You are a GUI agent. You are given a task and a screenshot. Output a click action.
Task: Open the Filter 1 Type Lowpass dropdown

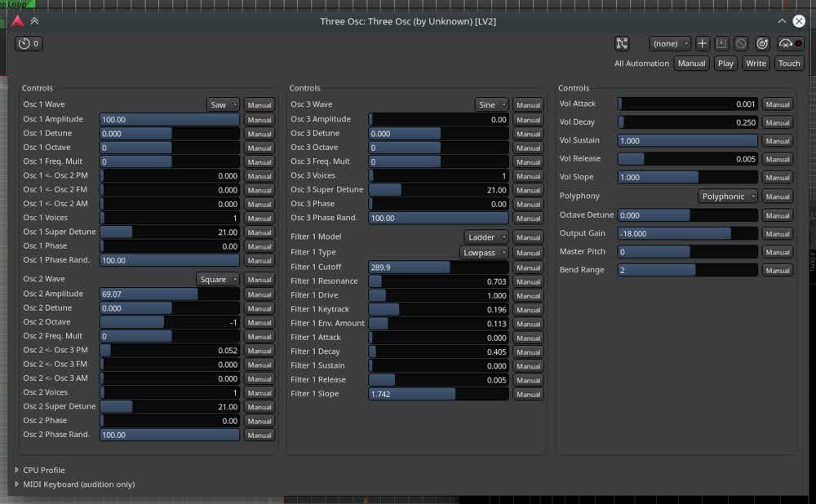(484, 253)
